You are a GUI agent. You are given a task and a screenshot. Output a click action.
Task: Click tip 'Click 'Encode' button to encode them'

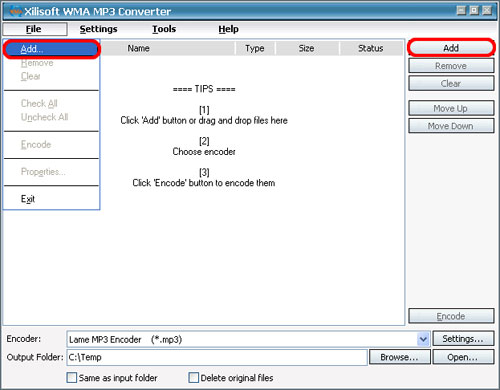pos(204,183)
